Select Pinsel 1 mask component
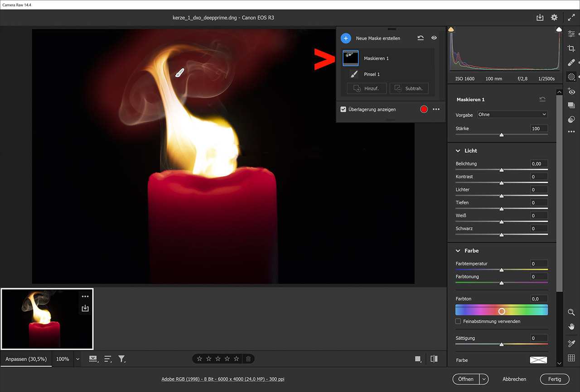Viewport: 580px width, 392px height. (372, 74)
